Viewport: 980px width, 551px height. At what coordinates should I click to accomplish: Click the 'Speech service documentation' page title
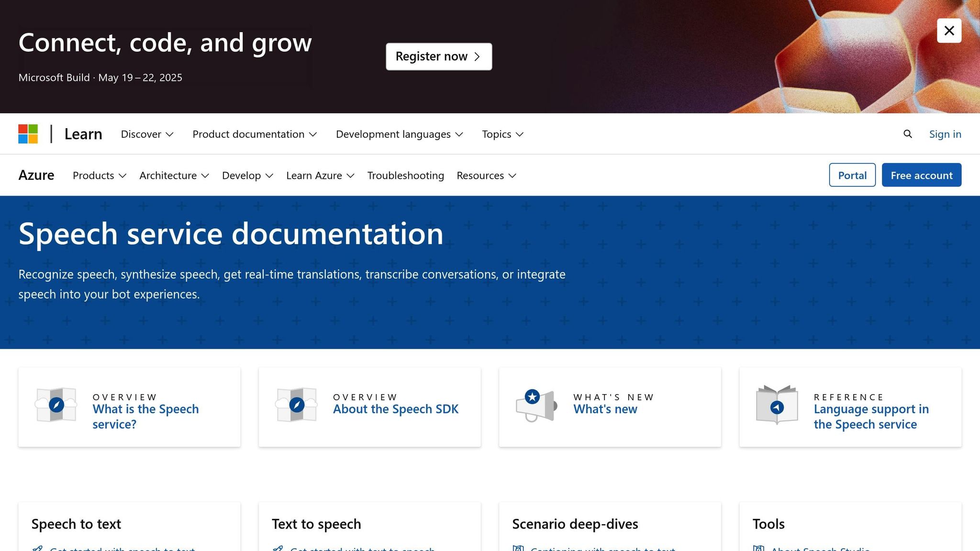(231, 234)
